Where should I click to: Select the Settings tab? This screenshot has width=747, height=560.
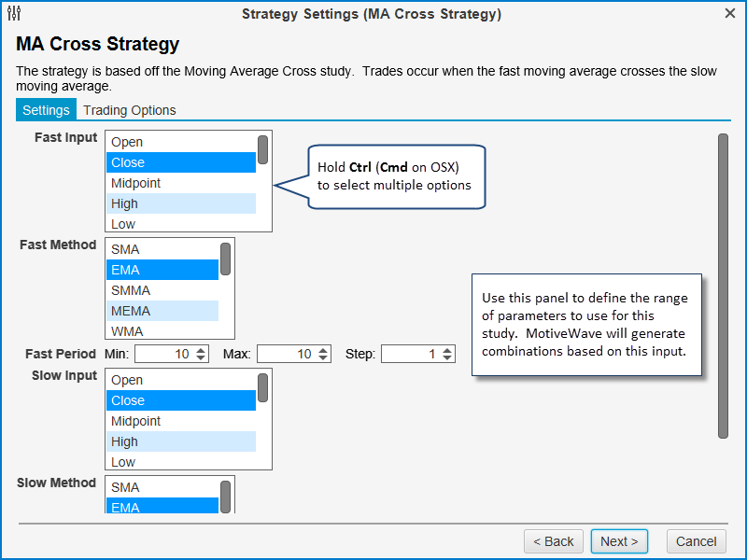tap(46, 110)
